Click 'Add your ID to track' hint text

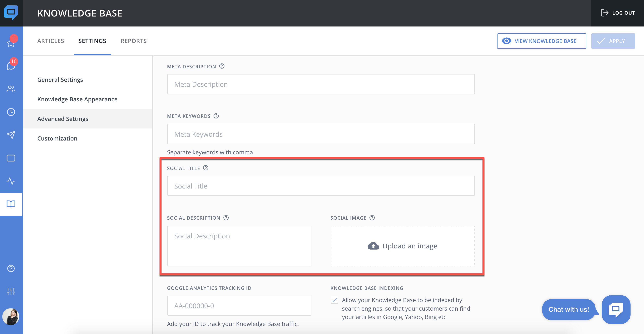(x=233, y=324)
